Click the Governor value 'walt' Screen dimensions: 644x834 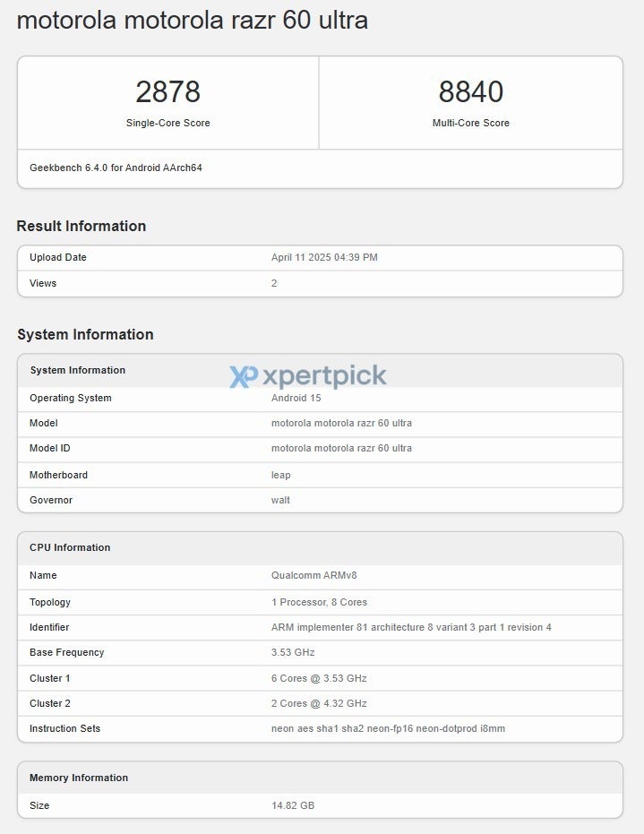pyautogui.click(x=280, y=500)
